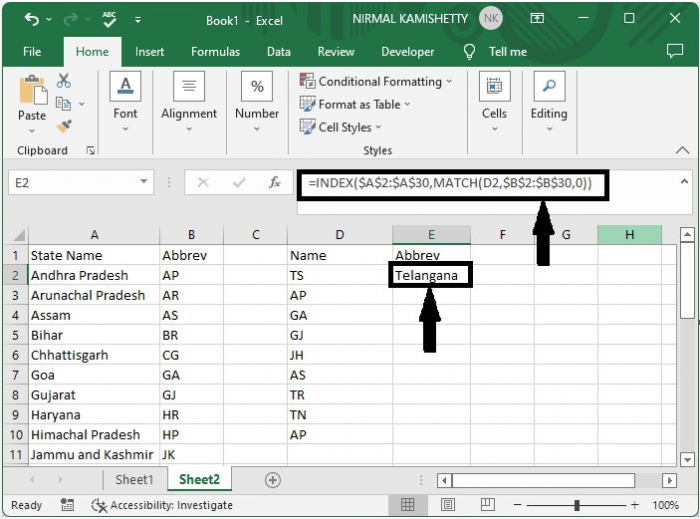The width and height of the screenshot is (700, 519).
Task: Select cell with Arunachal Pradesh
Action: pos(94,295)
